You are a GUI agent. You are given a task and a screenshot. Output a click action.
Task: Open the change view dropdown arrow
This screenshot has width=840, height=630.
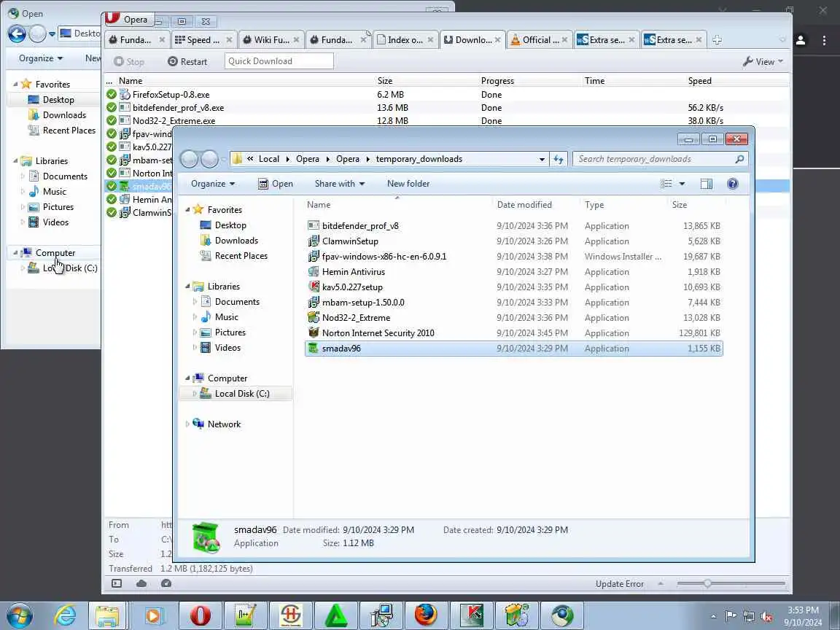(x=682, y=184)
